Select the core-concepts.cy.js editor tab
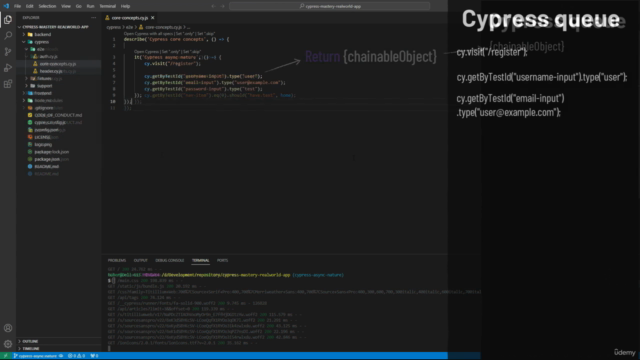This screenshot has width=640, height=360. 130,18
